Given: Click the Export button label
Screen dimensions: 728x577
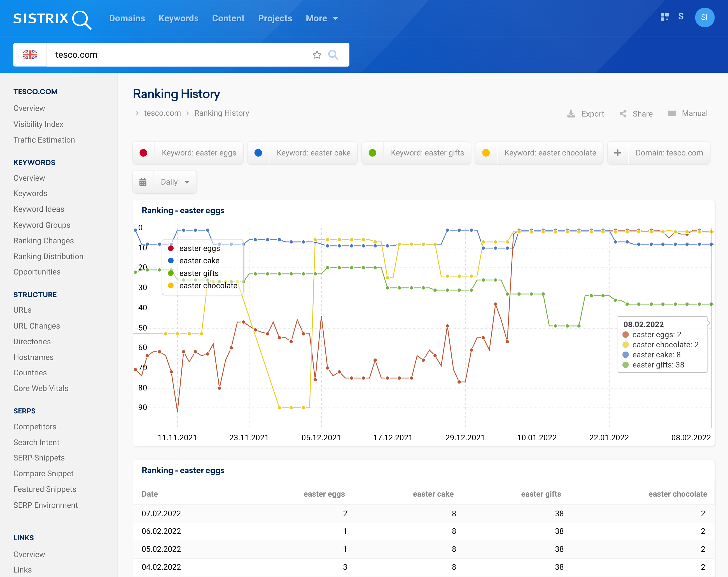Looking at the screenshot, I should 592,114.
